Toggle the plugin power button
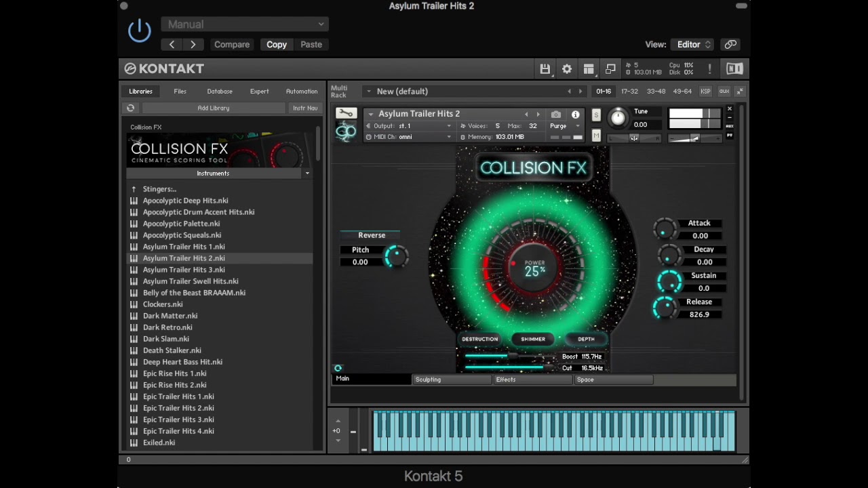868x488 pixels. click(140, 31)
